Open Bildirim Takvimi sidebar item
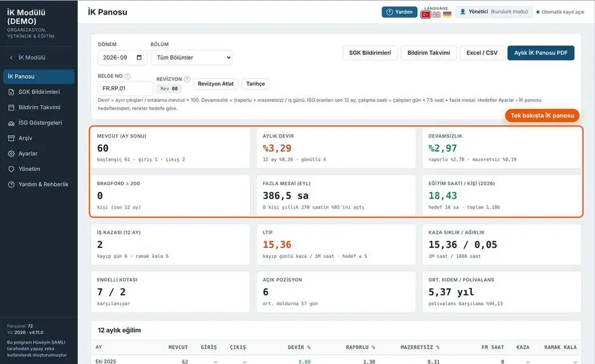Image resolution: width=595 pixels, height=364 pixels. click(x=39, y=108)
